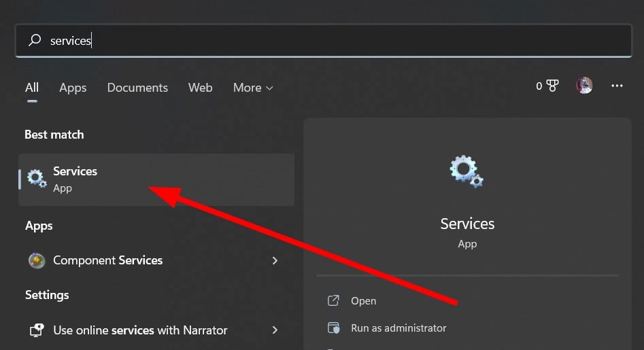Viewport: 644px width, 350px height.
Task: Click the Component Services icon
Action: tap(37, 260)
